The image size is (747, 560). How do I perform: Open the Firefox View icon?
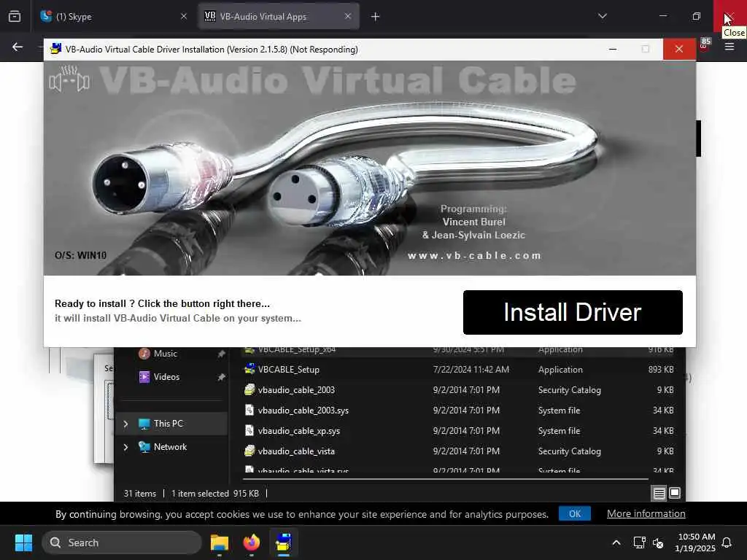(15, 17)
